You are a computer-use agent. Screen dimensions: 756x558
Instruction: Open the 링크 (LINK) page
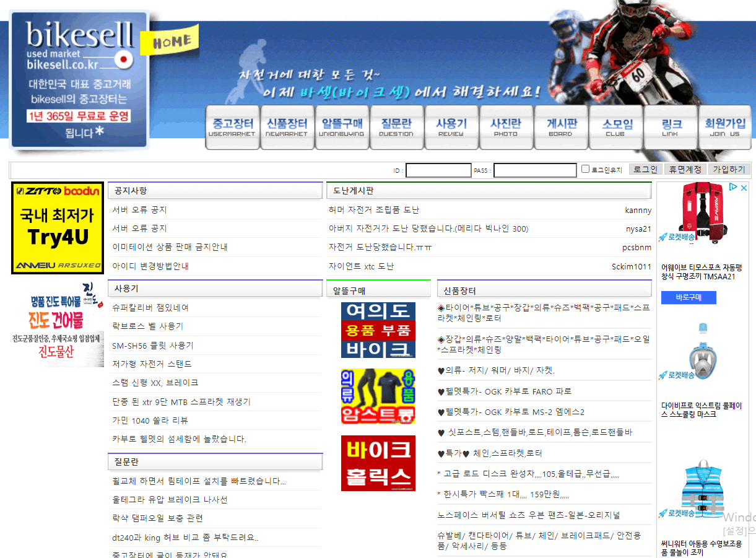[x=670, y=127]
